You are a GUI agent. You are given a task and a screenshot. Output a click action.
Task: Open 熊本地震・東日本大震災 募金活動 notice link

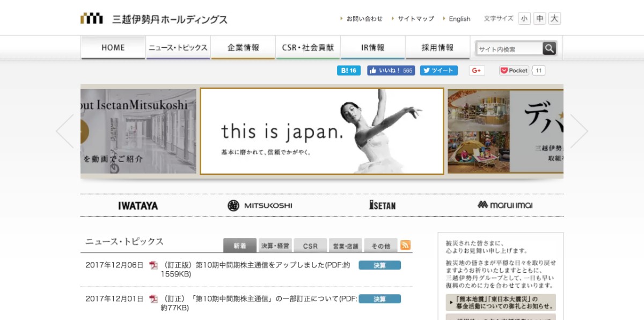pos(501,302)
